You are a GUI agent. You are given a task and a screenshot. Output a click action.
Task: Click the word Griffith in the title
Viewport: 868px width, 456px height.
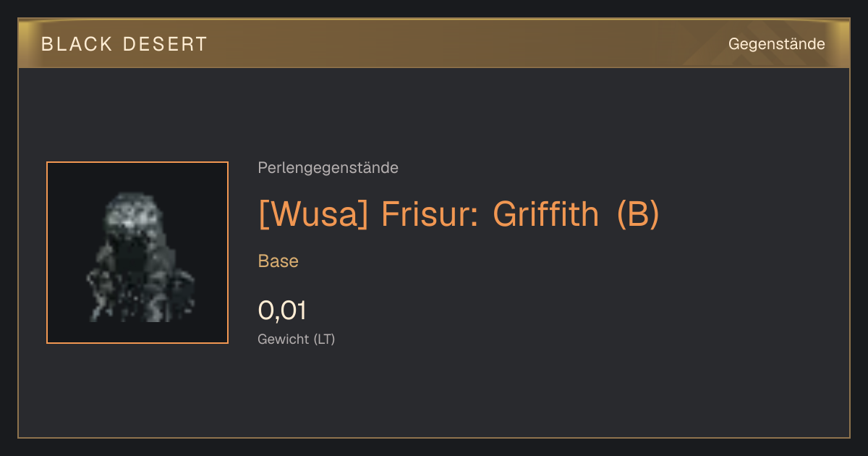[x=546, y=214]
